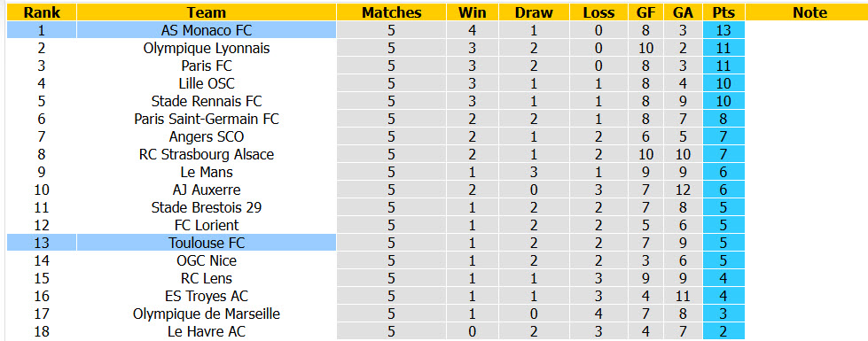Open the ES Troyes AC entry
Image resolution: width=868 pixels, height=341 pixels.
tap(207, 296)
